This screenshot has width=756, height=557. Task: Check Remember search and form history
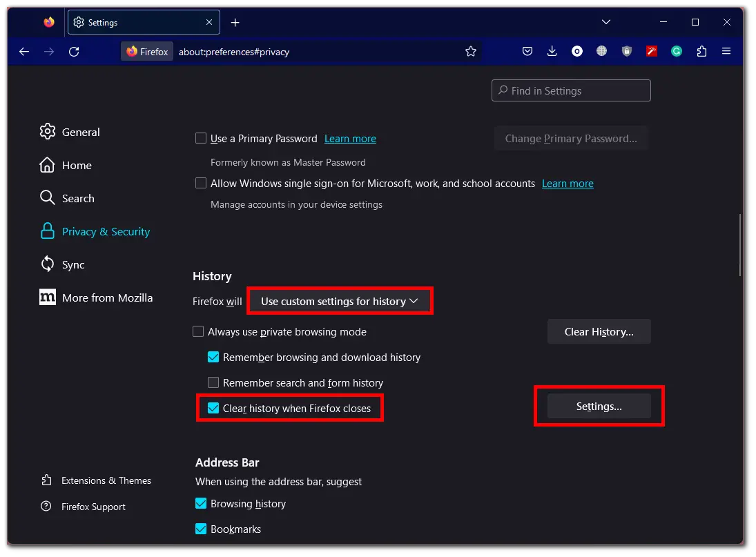click(x=213, y=382)
